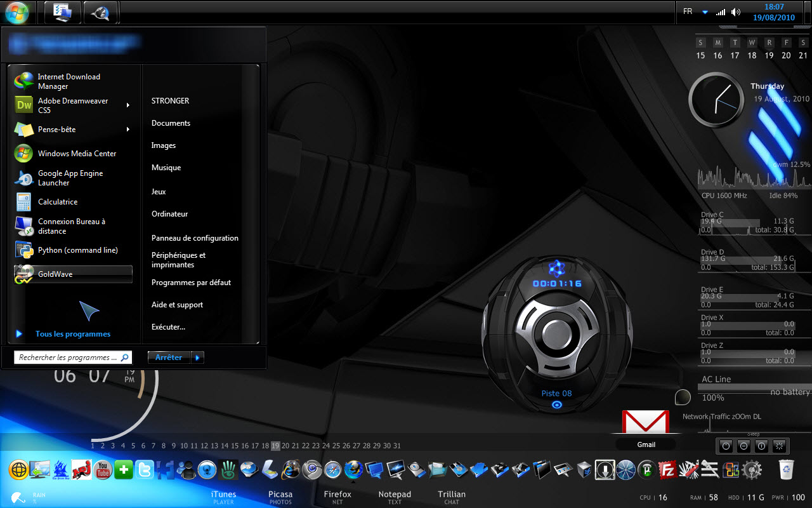Open Musique in the Start menu

(166, 168)
